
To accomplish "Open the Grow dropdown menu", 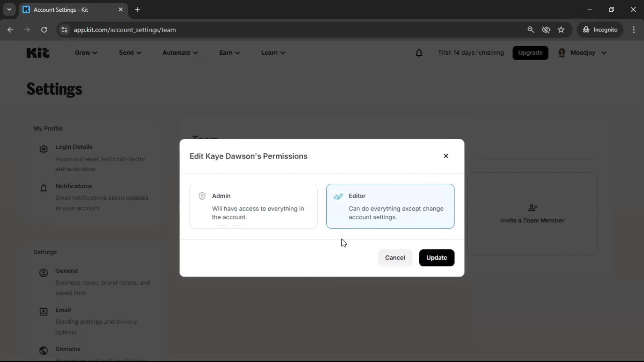I will point(86,53).
